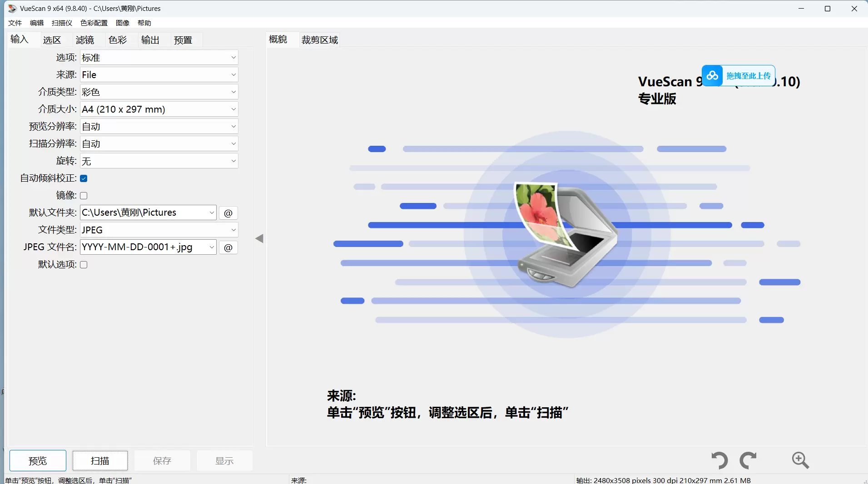Open the 来源 dropdown showing File
This screenshot has width=868, height=484.
click(159, 75)
